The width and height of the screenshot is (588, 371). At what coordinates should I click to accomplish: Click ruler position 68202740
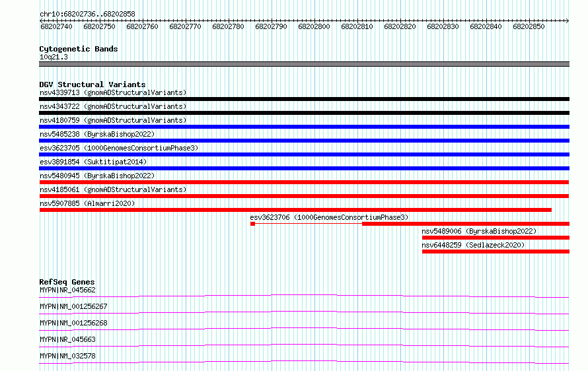[x=56, y=26]
